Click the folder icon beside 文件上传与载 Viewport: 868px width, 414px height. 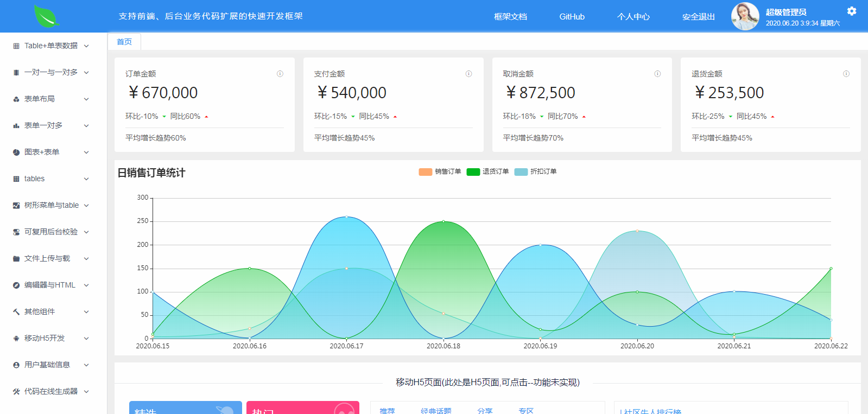(x=16, y=259)
